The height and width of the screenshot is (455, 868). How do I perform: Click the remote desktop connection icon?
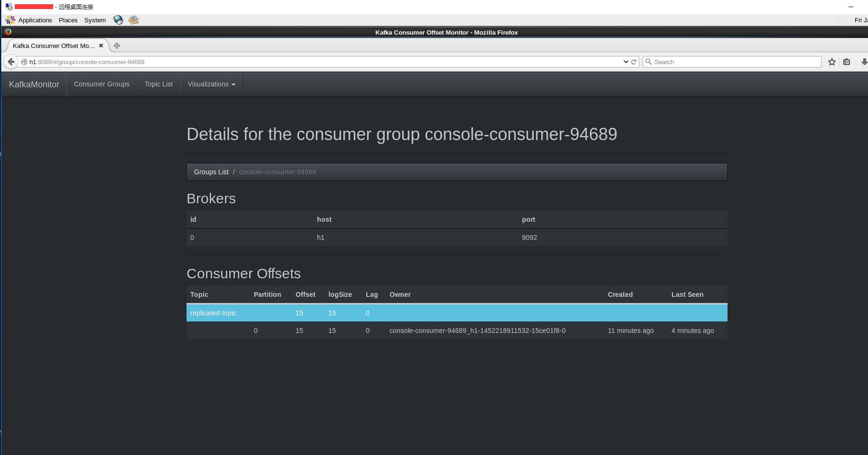point(9,7)
